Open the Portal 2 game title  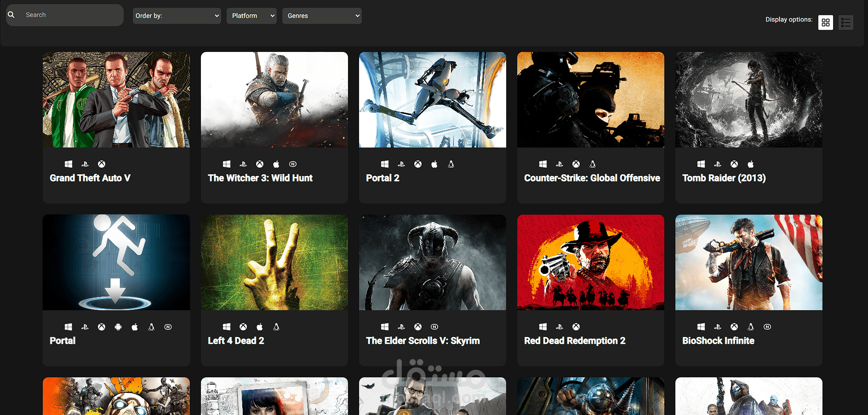tap(383, 178)
